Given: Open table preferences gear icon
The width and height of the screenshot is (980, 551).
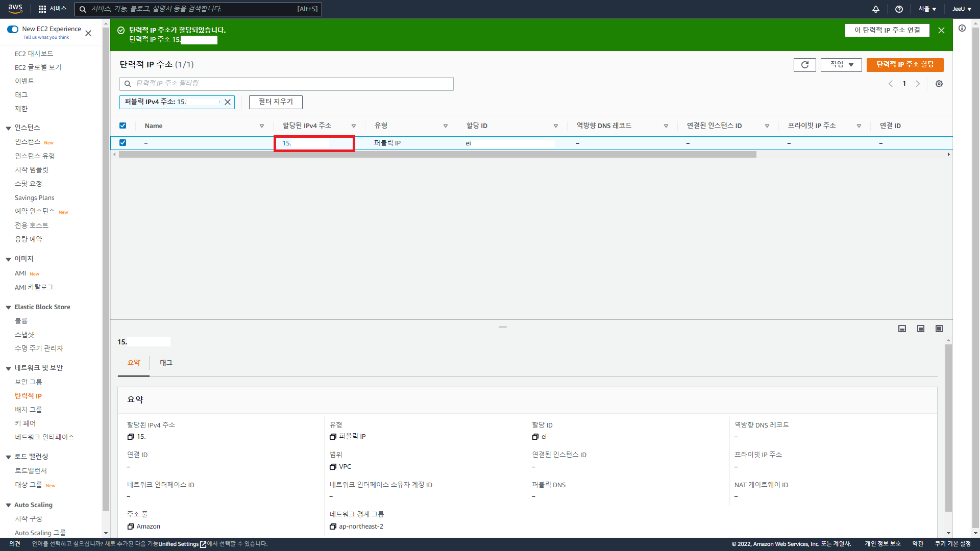Looking at the screenshot, I should tap(939, 84).
